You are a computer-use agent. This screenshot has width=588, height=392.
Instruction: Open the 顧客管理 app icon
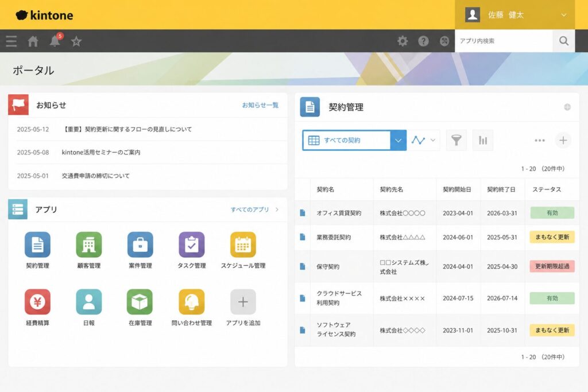pyautogui.click(x=89, y=244)
